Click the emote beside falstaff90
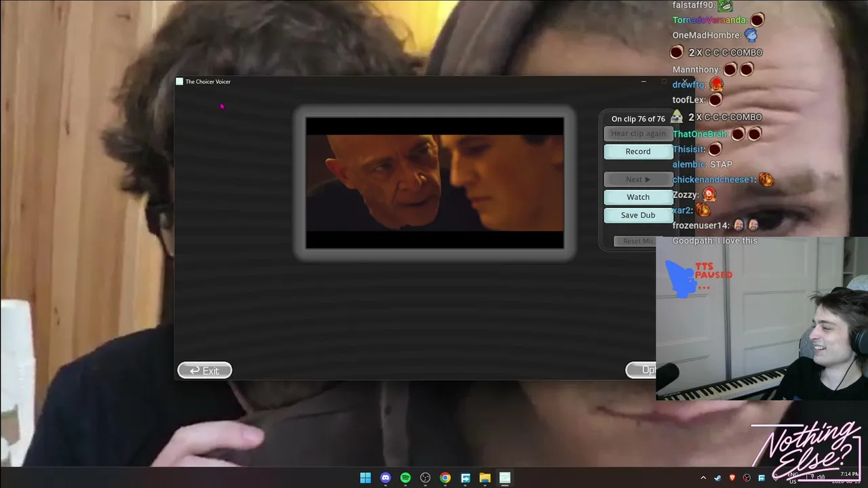Image resolution: width=868 pixels, height=488 pixels. tap(726, 5)
